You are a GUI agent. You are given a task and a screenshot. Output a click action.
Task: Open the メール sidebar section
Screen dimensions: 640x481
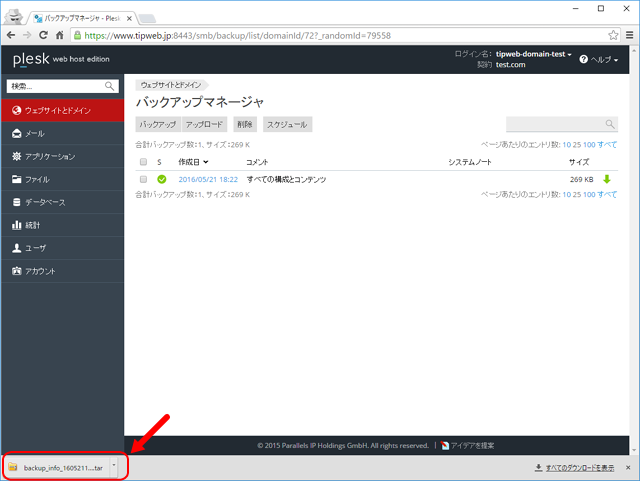(x=62, y=134)
